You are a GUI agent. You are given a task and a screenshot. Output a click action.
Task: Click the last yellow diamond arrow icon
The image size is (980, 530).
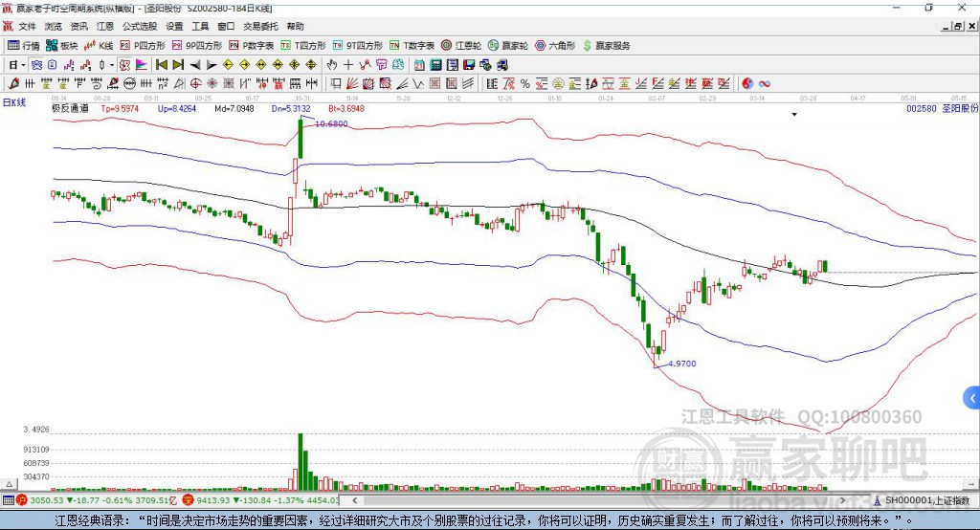point(311,65)
